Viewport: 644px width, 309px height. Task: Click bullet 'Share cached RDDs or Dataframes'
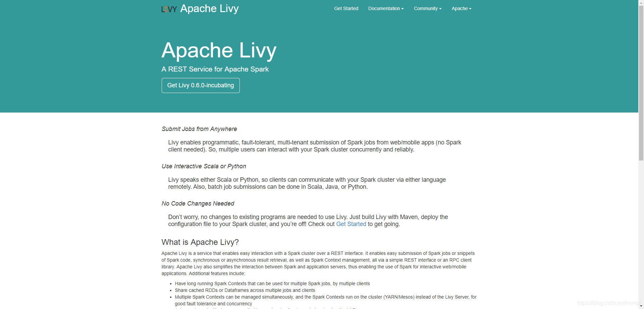(x=245, y=290)
